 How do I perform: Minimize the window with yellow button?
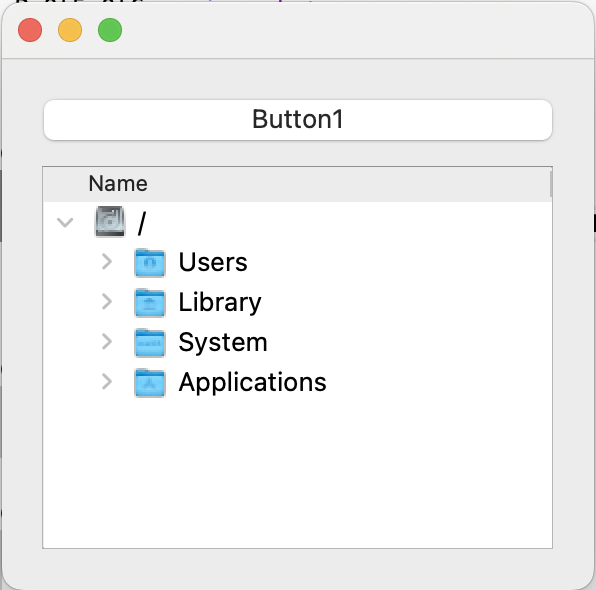click(70, 30)
